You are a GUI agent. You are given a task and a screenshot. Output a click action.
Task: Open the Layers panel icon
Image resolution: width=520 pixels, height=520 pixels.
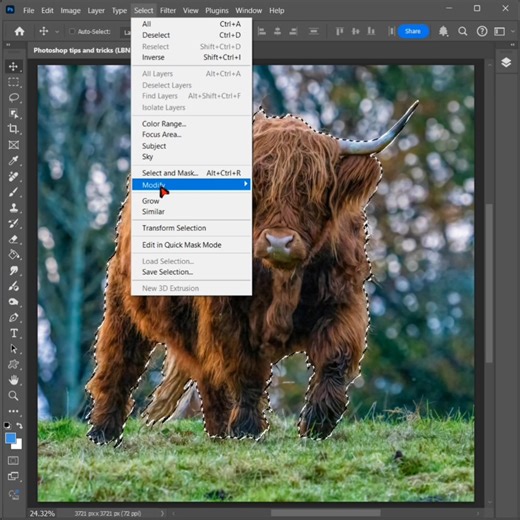click(x=506, y=62)
